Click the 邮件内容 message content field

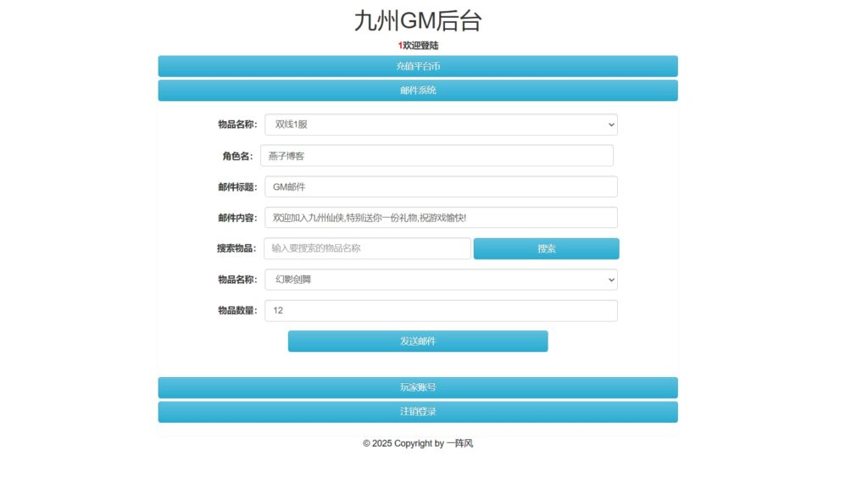pos(439,217)
